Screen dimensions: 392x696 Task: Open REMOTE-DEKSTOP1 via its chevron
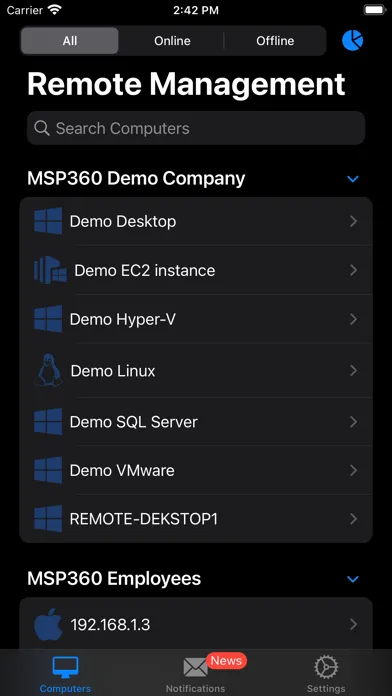pyautogui.click(x=353, y=519)
